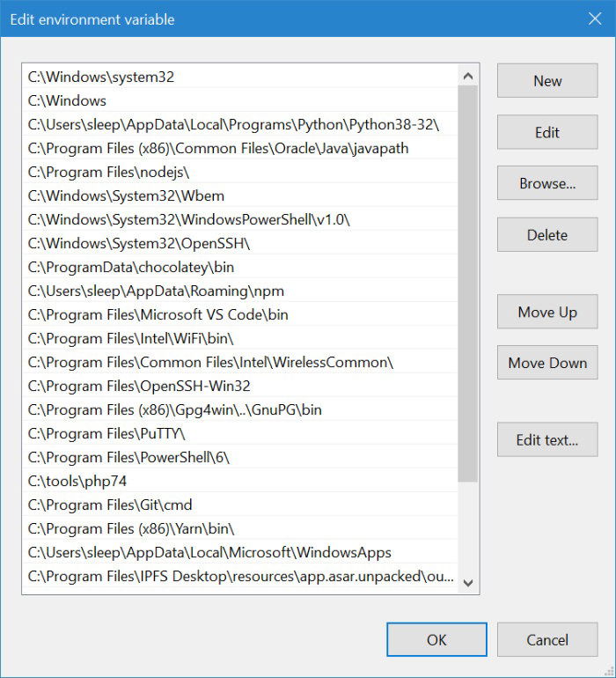Viewport: 616px width, 678px height.
Task: Click the Delete button
Action: click(x=547, y=234)
